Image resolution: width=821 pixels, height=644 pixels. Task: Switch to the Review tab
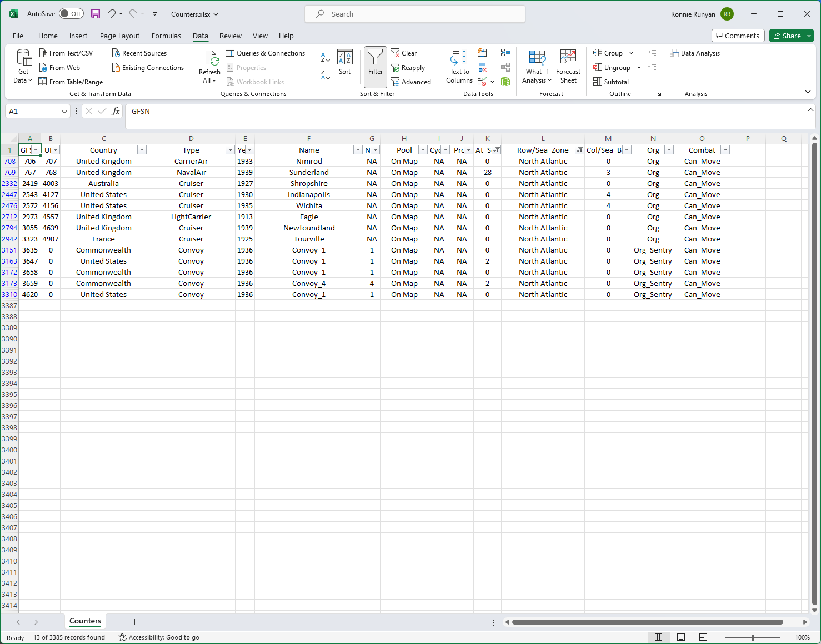click(x=230, y=36)
